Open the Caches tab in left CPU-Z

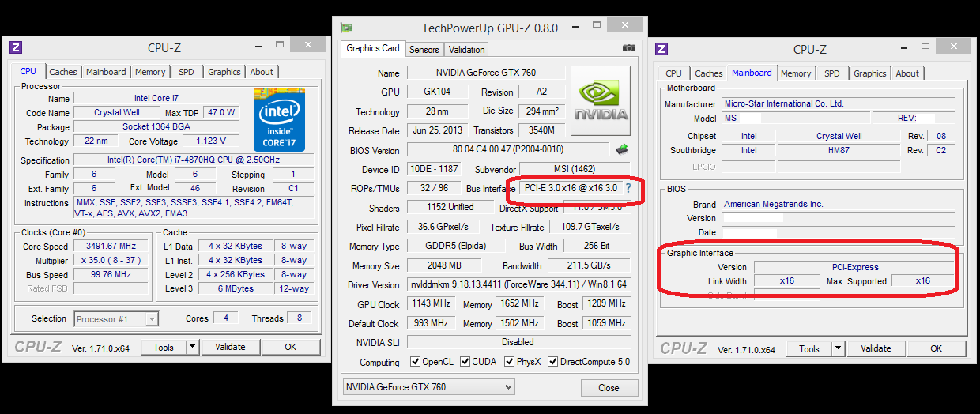click(x=63, y=72)
